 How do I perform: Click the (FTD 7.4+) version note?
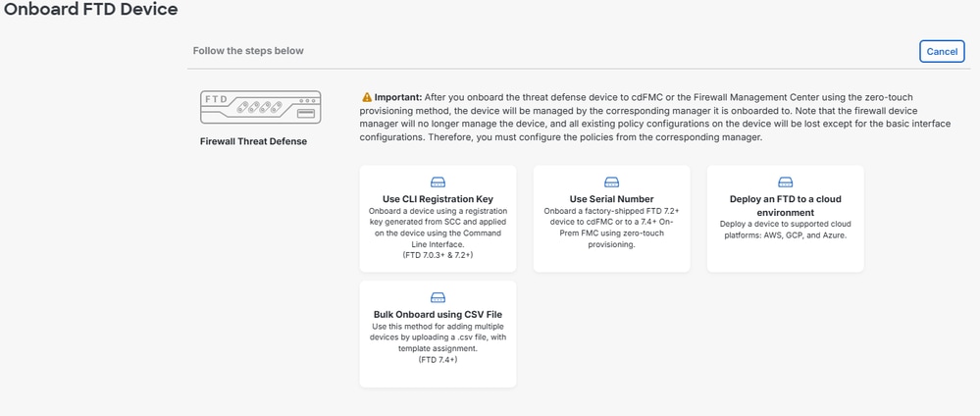coord(438,360)
